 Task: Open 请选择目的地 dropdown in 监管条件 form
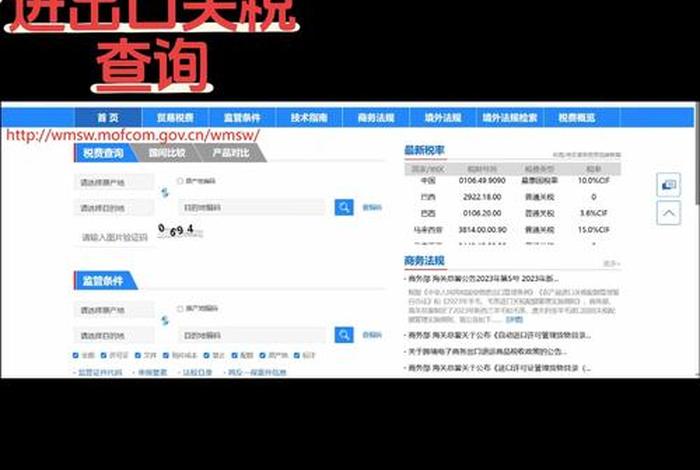pos(114,336)
